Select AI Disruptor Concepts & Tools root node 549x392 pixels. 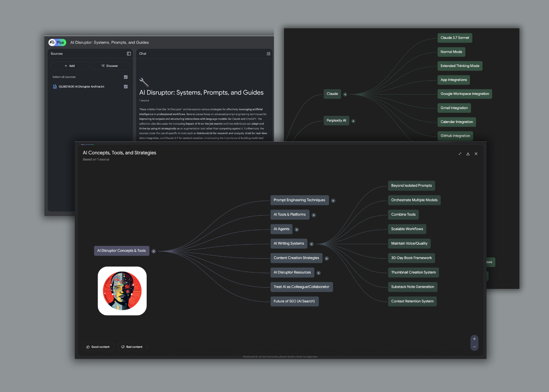pyautogui.click(x=122, y=251)
